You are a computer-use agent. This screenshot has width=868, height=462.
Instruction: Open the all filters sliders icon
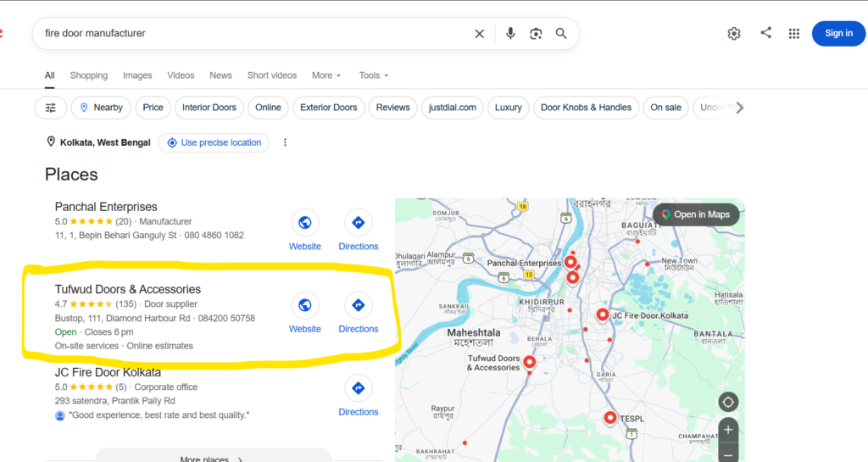point(50,108)
